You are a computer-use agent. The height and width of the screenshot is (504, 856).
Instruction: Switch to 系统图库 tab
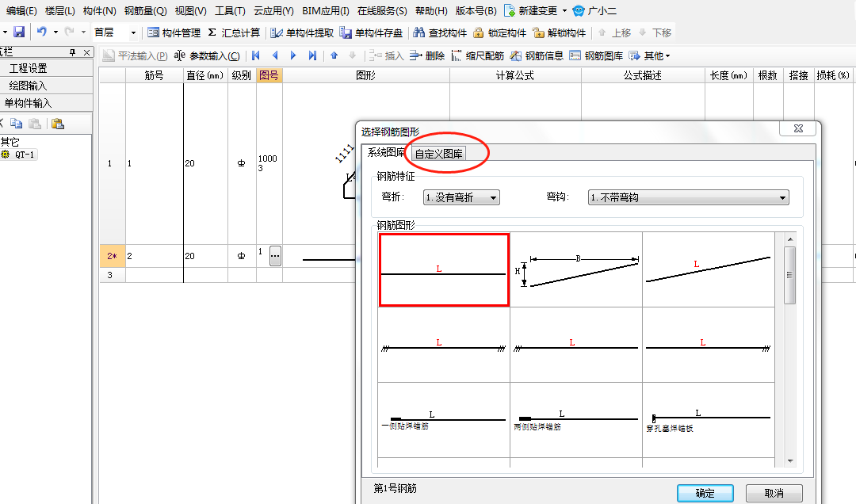pyautogui.click(x=386, y=152)
